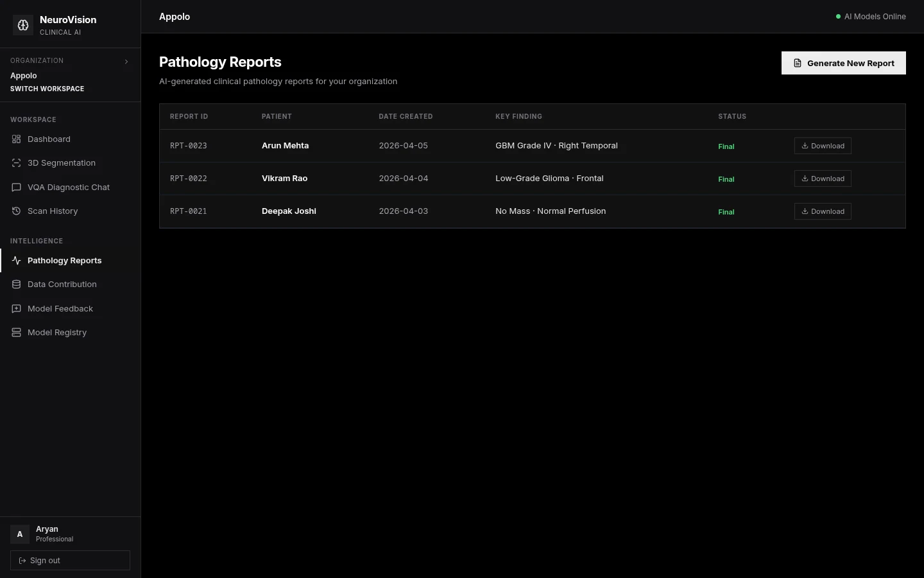Click finding Low-Grade Glioma · Frontal
Viewport: 924px width, 578px height.
[x=549, y=179]
